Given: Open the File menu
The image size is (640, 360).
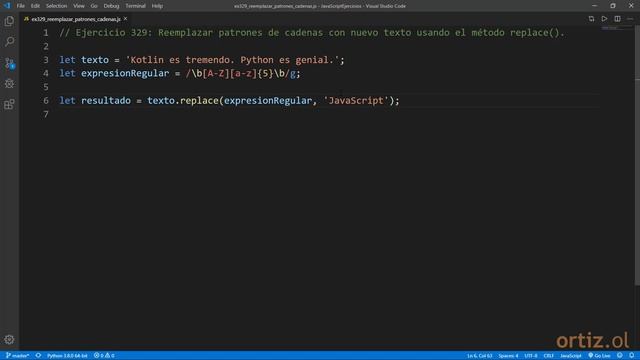Looking at the screenshot, I should 20,6.
